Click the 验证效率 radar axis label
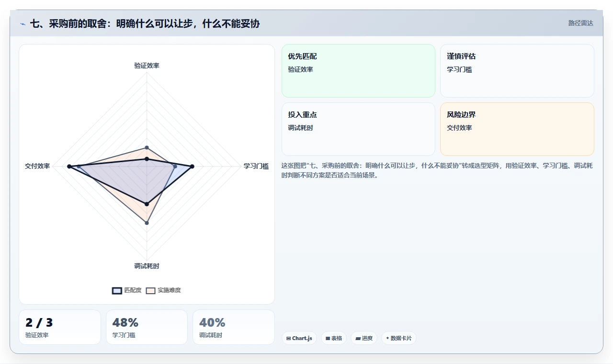Viewport: 613px width, 364px height. [x=147, y=66]
